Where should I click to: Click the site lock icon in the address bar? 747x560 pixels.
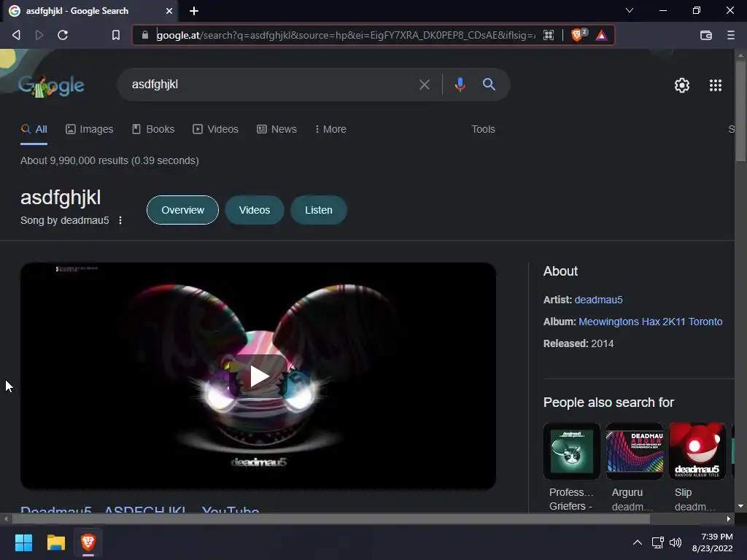coord(145,35)
